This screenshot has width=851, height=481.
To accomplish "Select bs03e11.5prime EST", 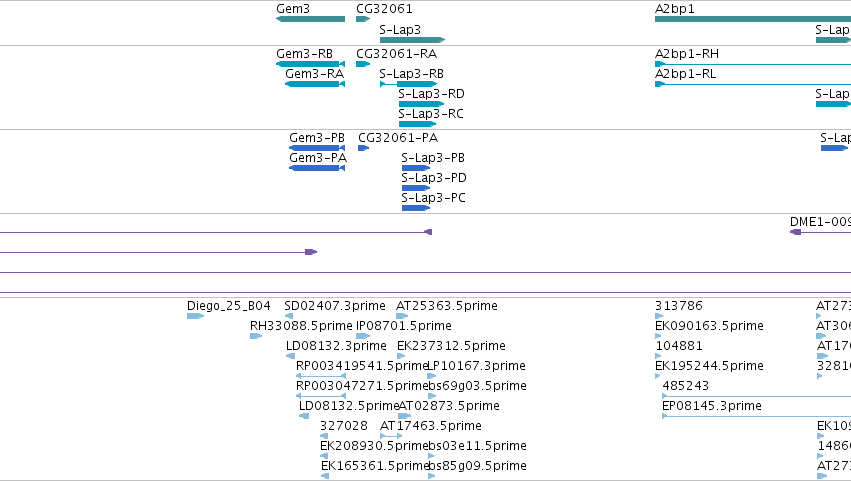I will pyautogui.click(x=431, y=456).
